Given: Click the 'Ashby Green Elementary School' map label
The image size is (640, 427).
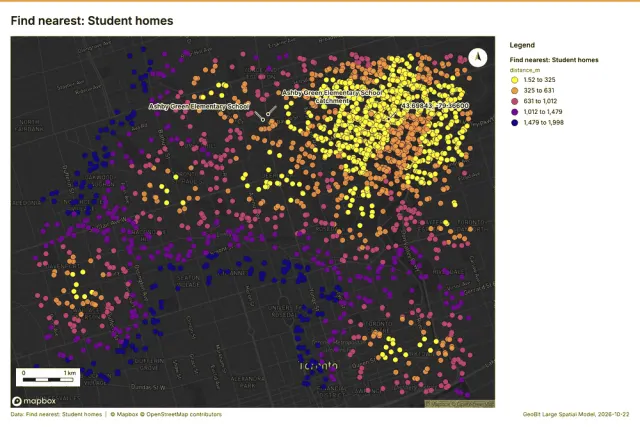Looking at the screenshot, I should [x=199, y=107].
